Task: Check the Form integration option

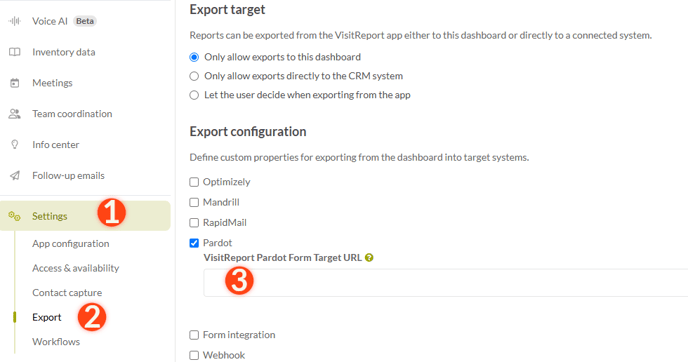Action: (x=194, y=335)
